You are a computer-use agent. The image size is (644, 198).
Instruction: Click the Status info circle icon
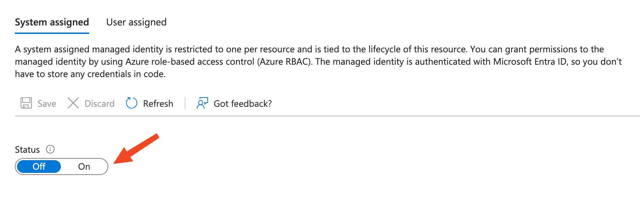click(50, 149)
